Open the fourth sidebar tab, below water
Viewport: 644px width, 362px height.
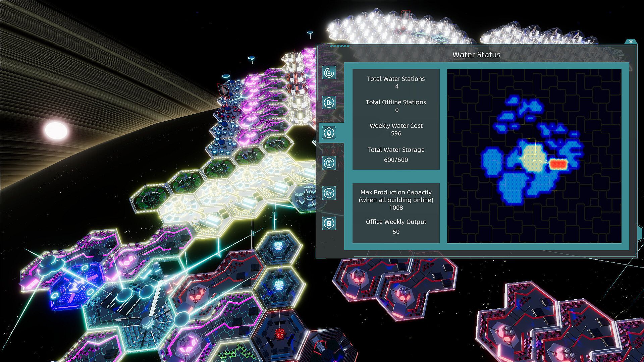(329, 163)
